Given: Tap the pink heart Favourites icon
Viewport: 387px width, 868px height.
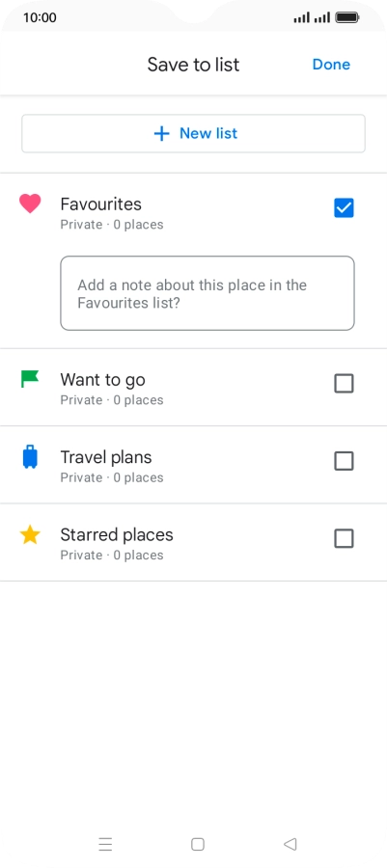Looking at the screenshot, I should pos(30,203).
